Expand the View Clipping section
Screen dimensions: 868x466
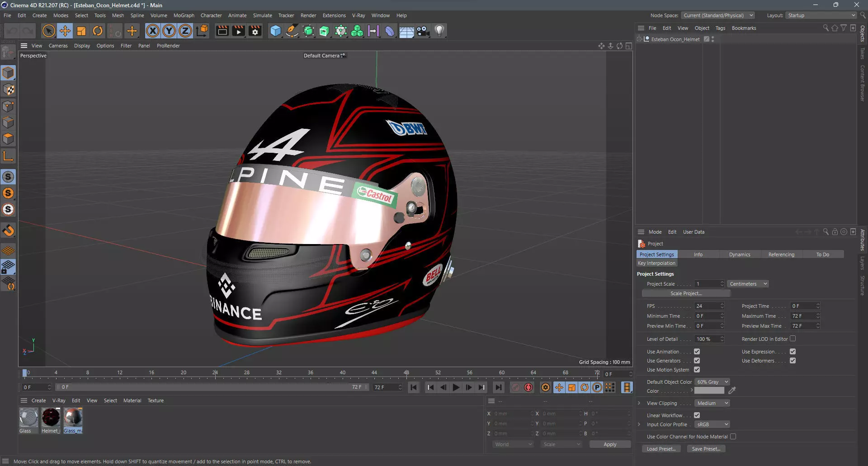pyautogui.click(x=639, y=403)
